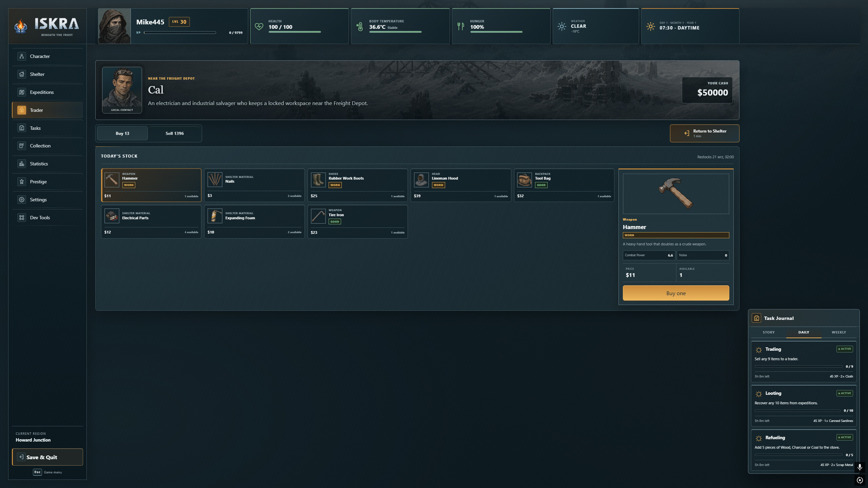Open the Expeditions map icon
Image resolution: width=868 pixels, height=488 pixels.
[22, 92]
